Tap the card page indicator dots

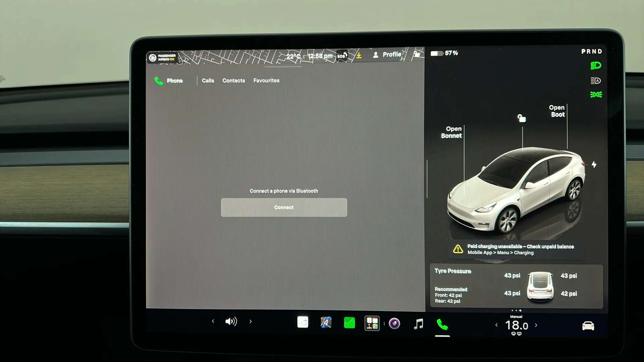pyautogui.click(x=516, y=311)
